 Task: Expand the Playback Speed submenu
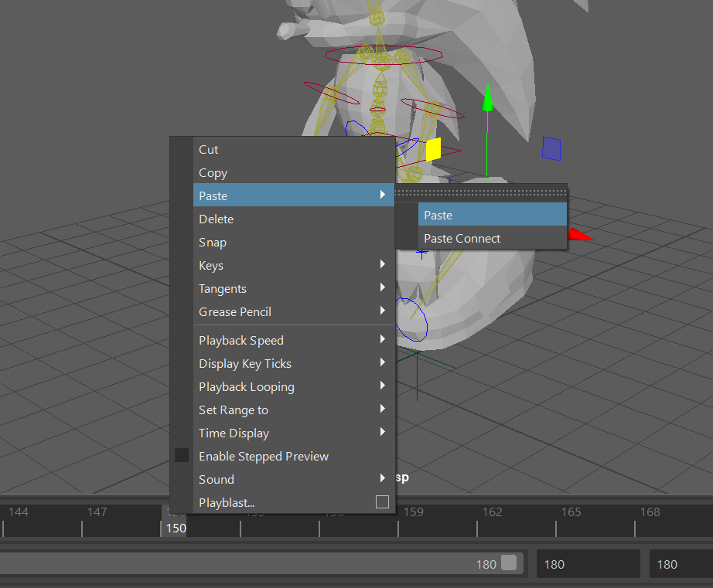(x=241, y=340)
